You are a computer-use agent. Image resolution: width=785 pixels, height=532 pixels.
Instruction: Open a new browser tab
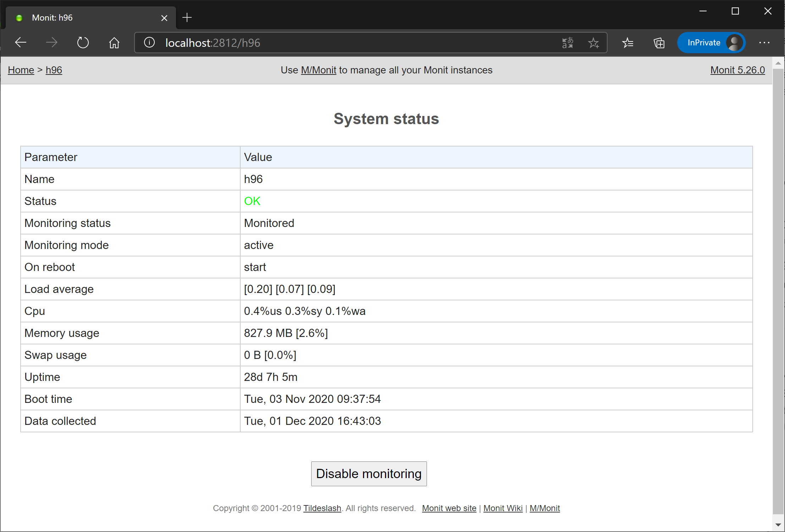click(187, 17)
